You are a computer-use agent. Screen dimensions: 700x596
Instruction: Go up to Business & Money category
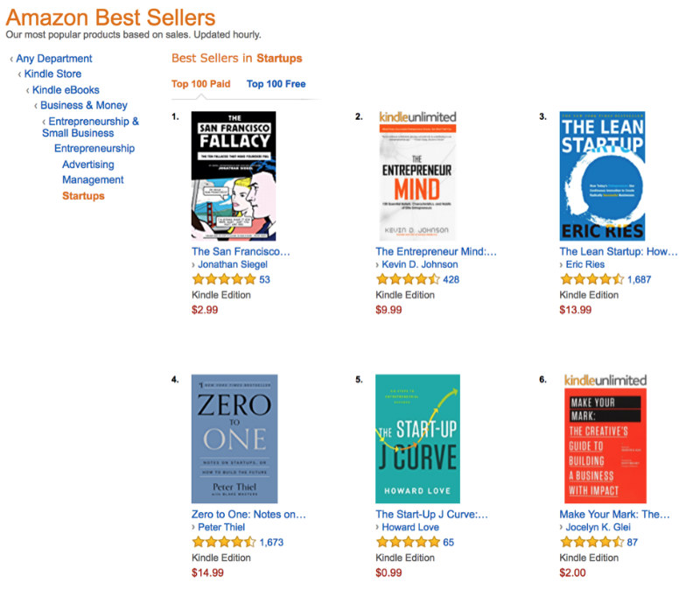84,106
